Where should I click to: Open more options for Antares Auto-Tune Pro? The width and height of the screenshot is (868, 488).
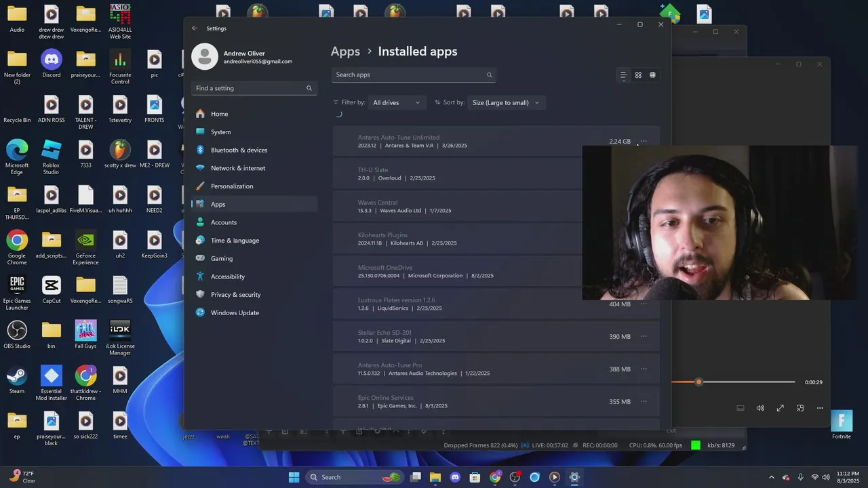[644, 369]
